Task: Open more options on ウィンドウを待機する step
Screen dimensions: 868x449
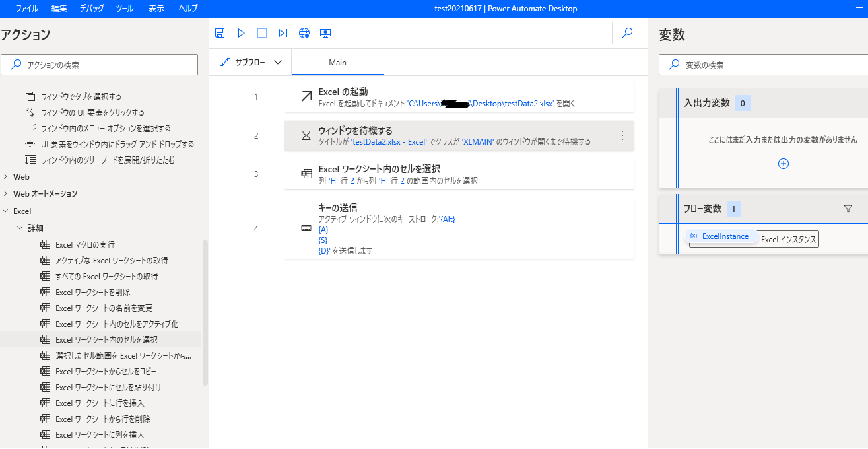Action: click(622, 135)
